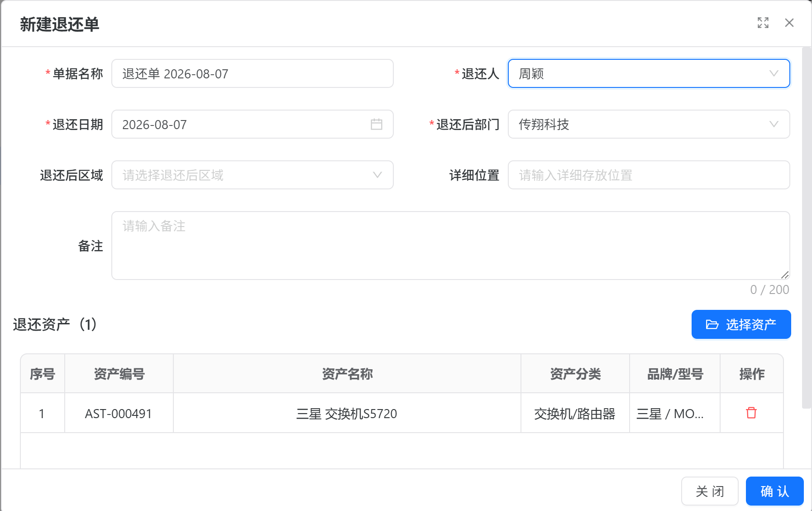Click the 0 / 200 character counter
This screenshot has height=511, width=812.
coord(769,289)
